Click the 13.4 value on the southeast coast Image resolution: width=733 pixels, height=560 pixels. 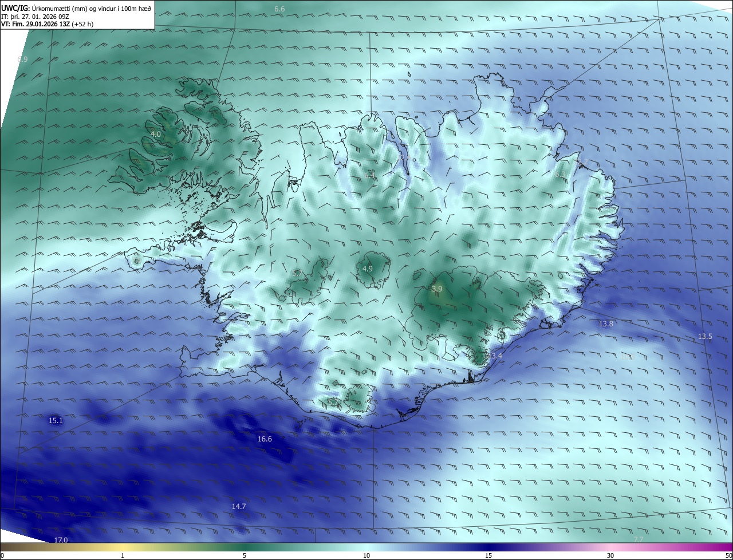495,356
